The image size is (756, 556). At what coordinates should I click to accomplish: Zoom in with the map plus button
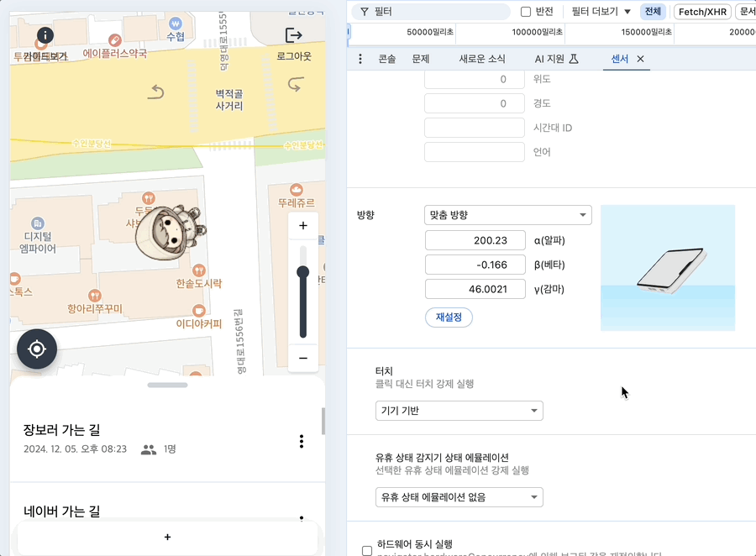(x=303, y=225)
